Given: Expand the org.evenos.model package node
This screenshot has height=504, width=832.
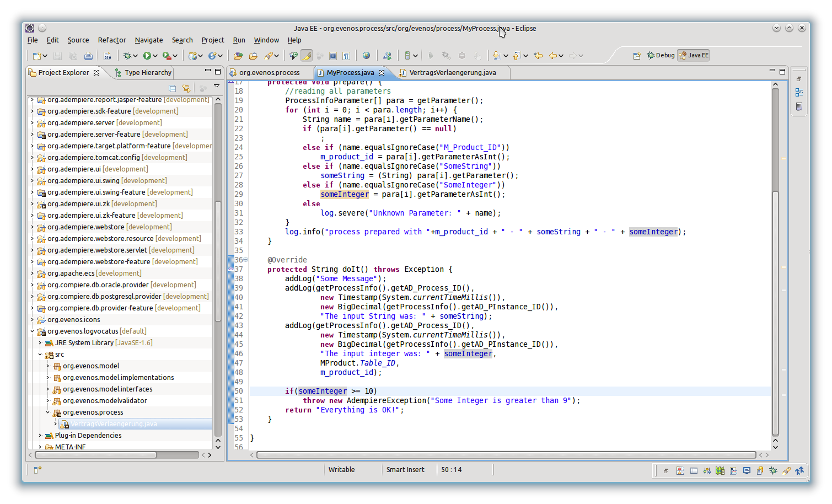Looking at the screenshot, I should click(48, 366).
